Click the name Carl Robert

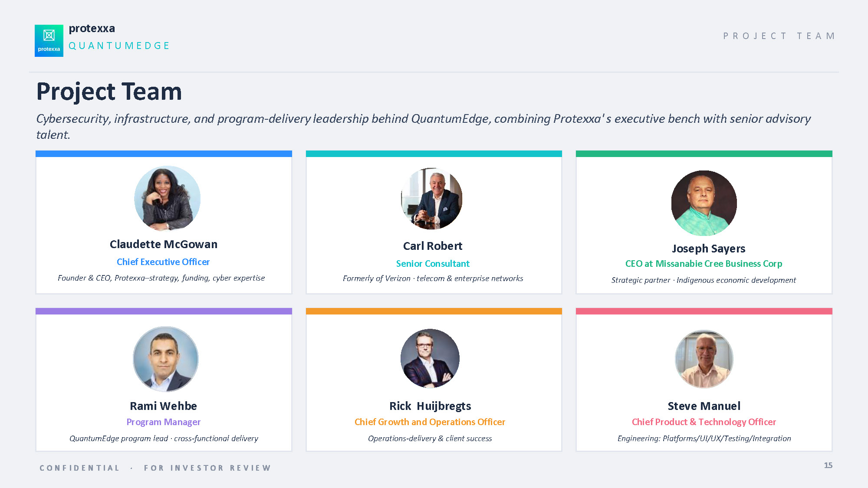pos(433,246)
